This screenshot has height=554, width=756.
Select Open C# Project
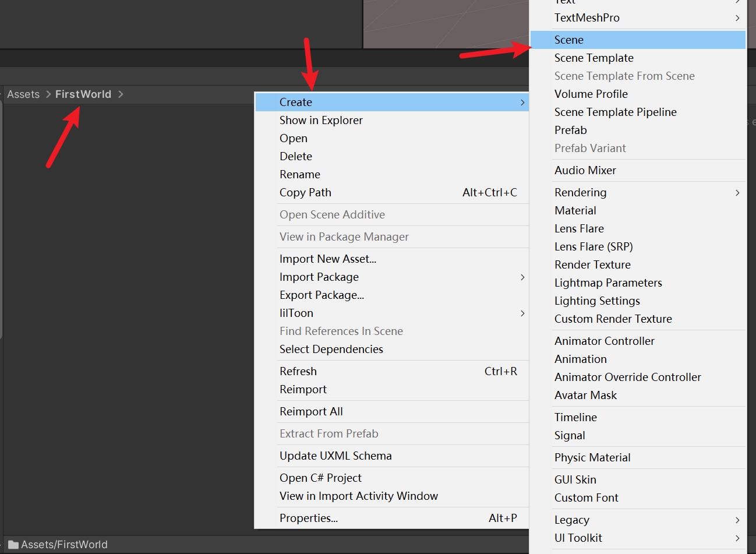392,478
